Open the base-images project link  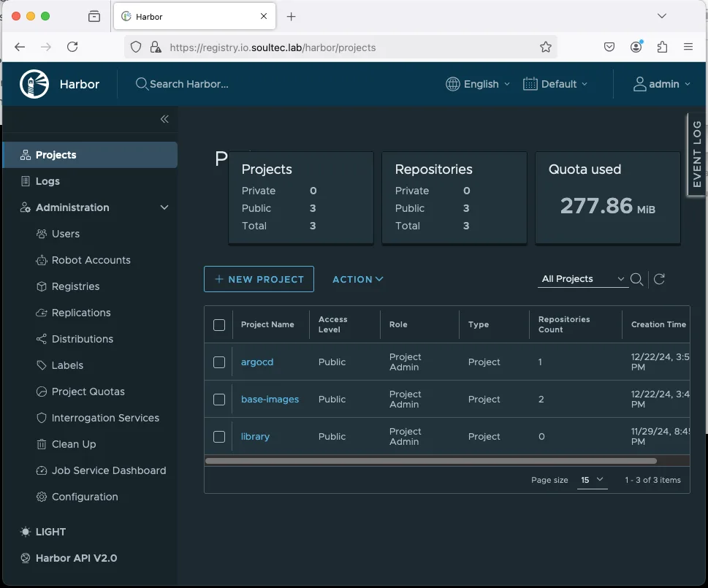(x=270, y=400)
